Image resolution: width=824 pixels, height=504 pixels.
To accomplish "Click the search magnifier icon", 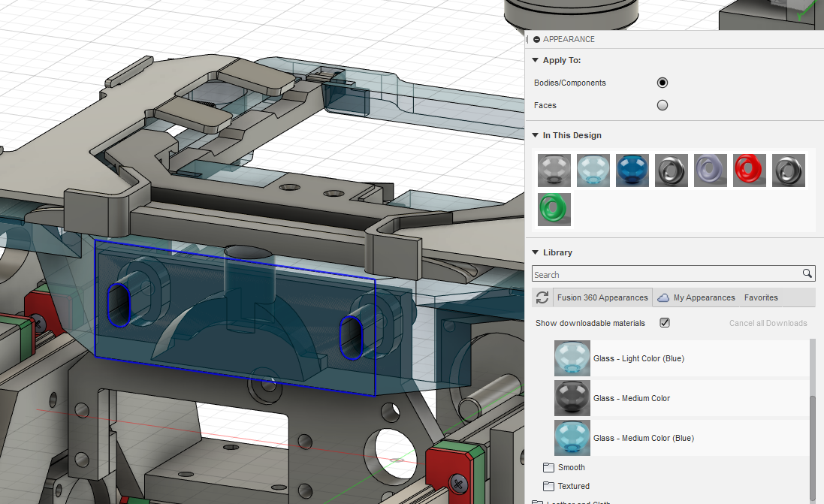I will click(x=807, y=273).
